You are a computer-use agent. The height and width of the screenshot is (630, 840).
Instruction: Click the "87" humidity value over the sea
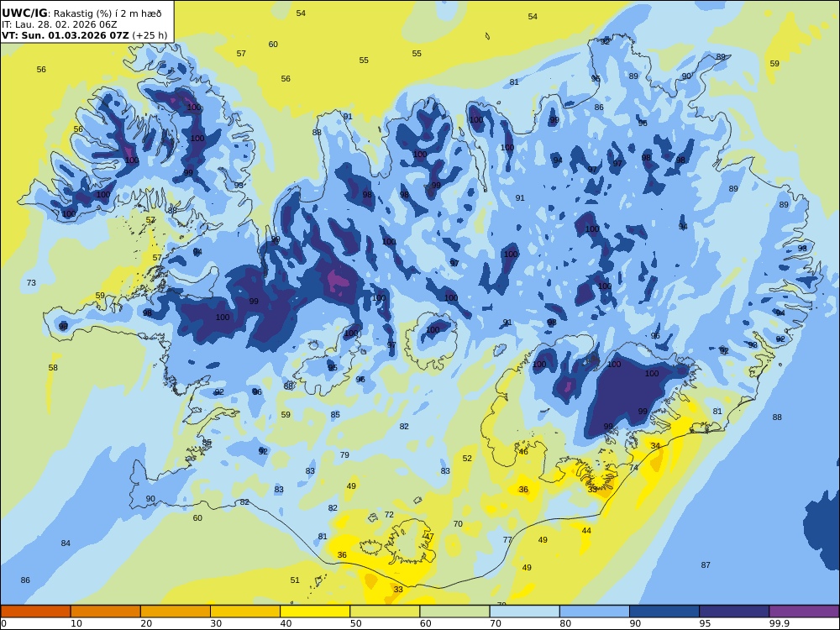point(706,564)
